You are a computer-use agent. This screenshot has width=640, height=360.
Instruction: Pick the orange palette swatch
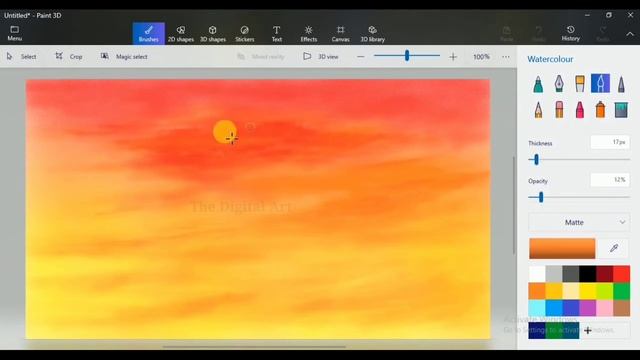click(537, 291)
